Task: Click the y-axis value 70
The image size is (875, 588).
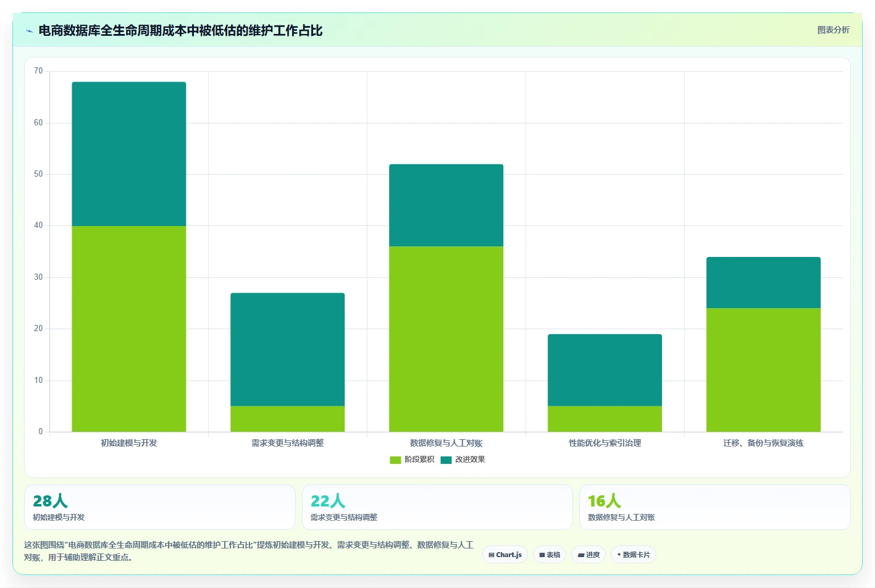Action: (x=38, y=71)
